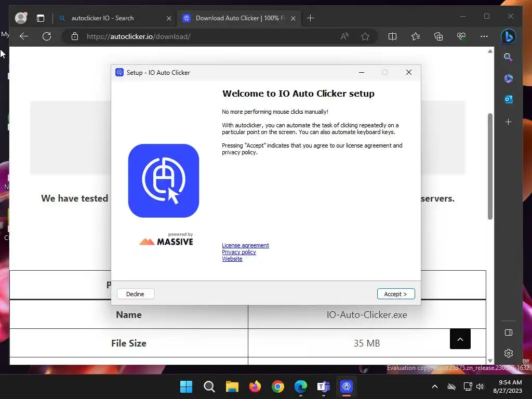Open taskbar Search
The image size is (532, 399).
tap(209, 387)
